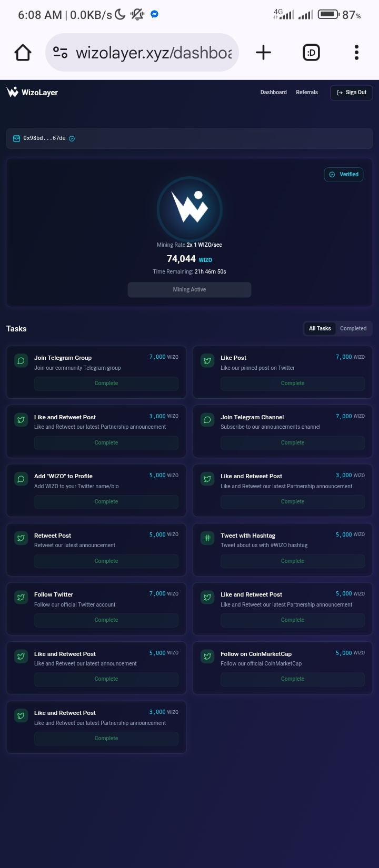
Task: Click the Join Telegram Group chat icon
Action: (21, 360)
